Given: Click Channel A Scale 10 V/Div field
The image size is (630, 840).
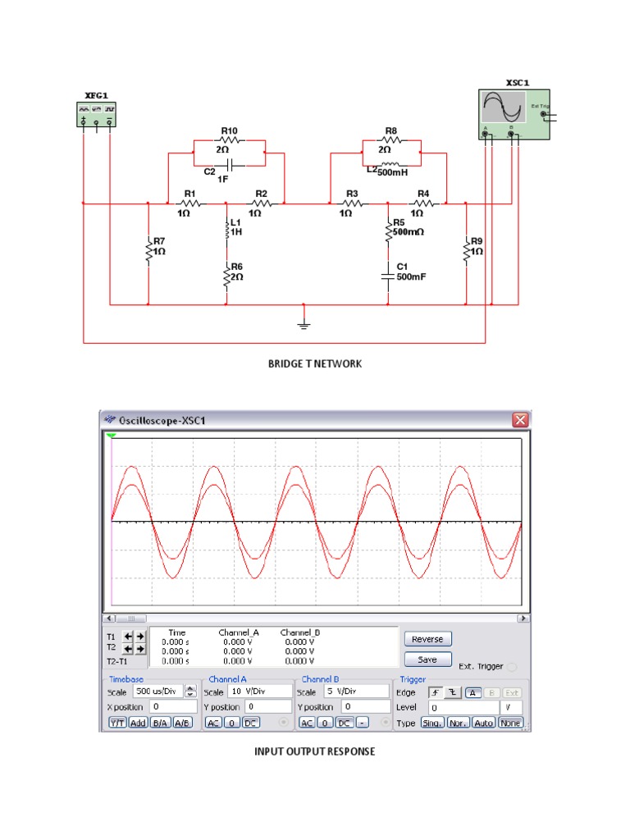Looking at the screenshot, I should coord(260,691).
